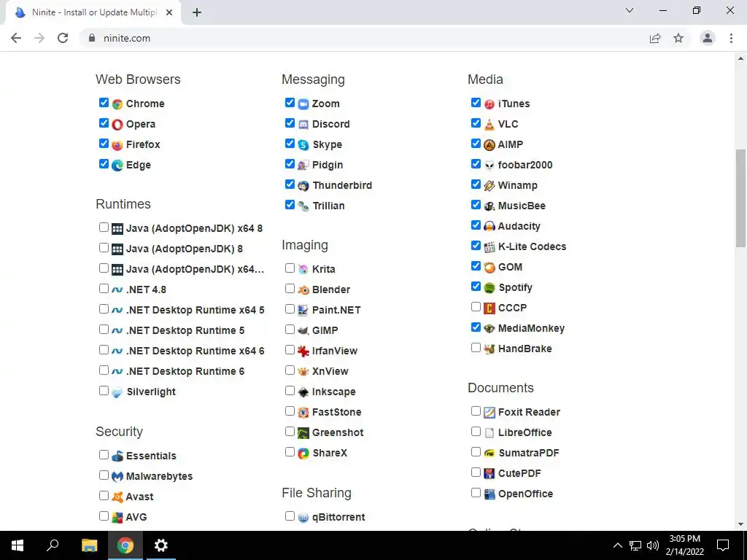Viewport: 747px width, 560px height.
Task: Click the Chrome app icon in Web Browsers
Action: click(x=117, y=104)
